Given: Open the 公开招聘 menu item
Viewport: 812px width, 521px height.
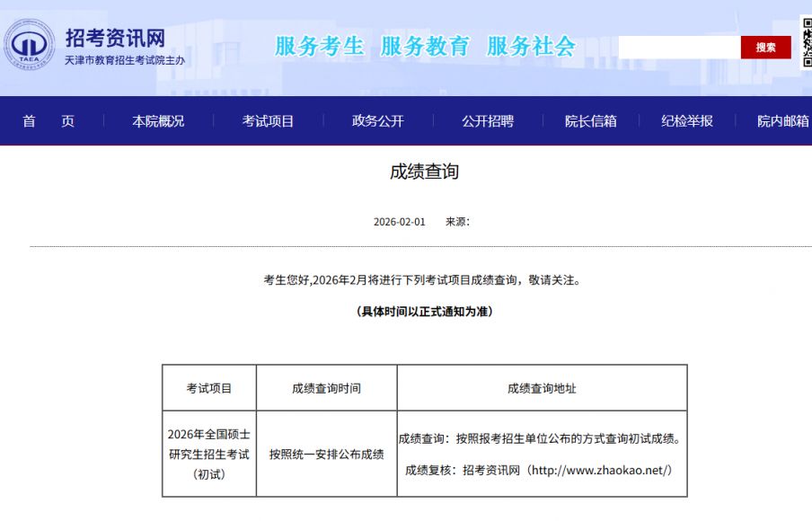Looking at the screenshot, I should point(488,121).
